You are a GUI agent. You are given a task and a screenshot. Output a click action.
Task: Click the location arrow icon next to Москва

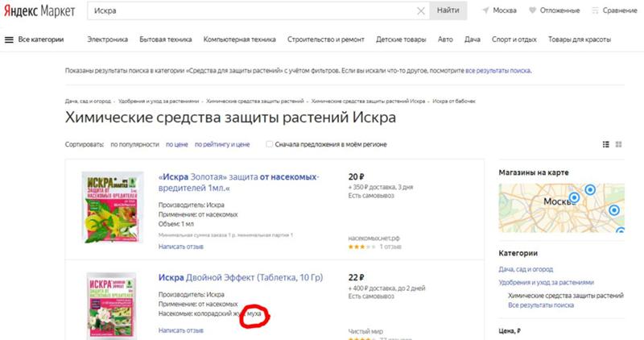click(x=485, y=10)
